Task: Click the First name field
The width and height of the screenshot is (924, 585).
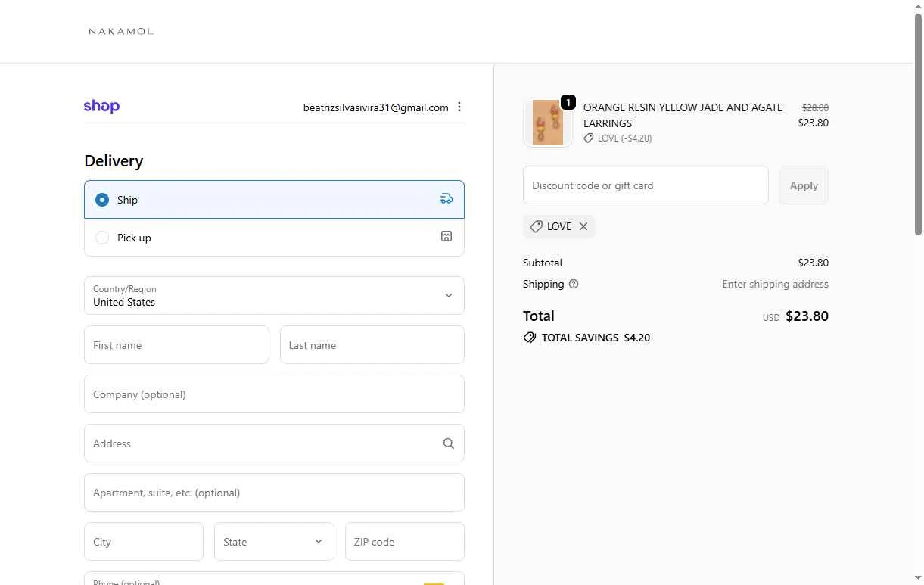Action: [x=176, y=345]
